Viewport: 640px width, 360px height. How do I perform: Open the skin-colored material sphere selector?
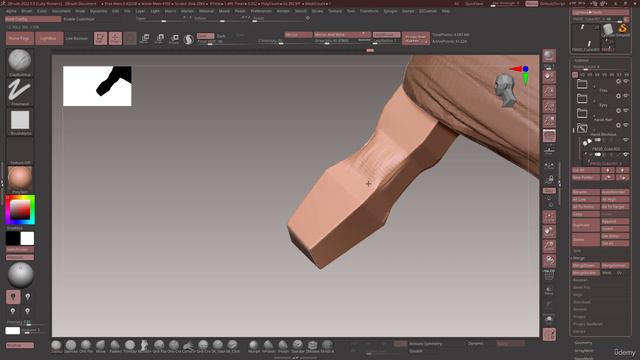point(20,179)
